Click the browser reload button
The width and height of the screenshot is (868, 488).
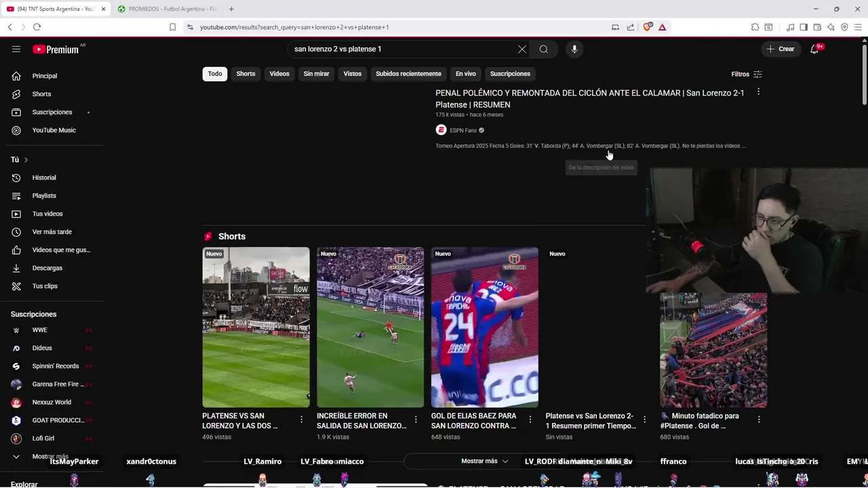(37, 27)
